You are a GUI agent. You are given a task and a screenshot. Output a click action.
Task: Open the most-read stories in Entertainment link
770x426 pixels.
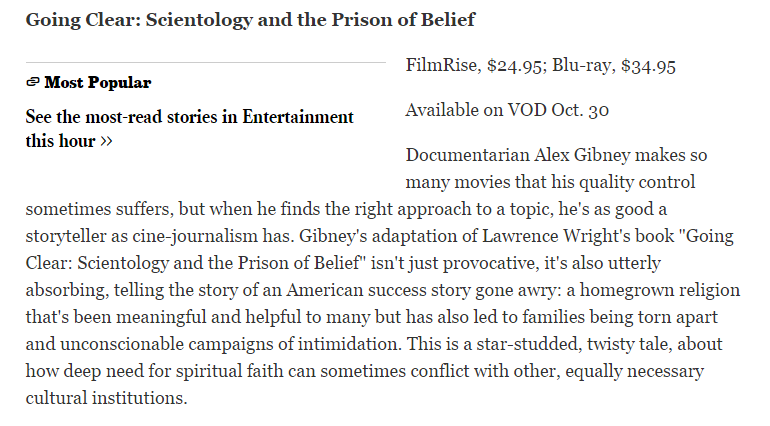190,129
